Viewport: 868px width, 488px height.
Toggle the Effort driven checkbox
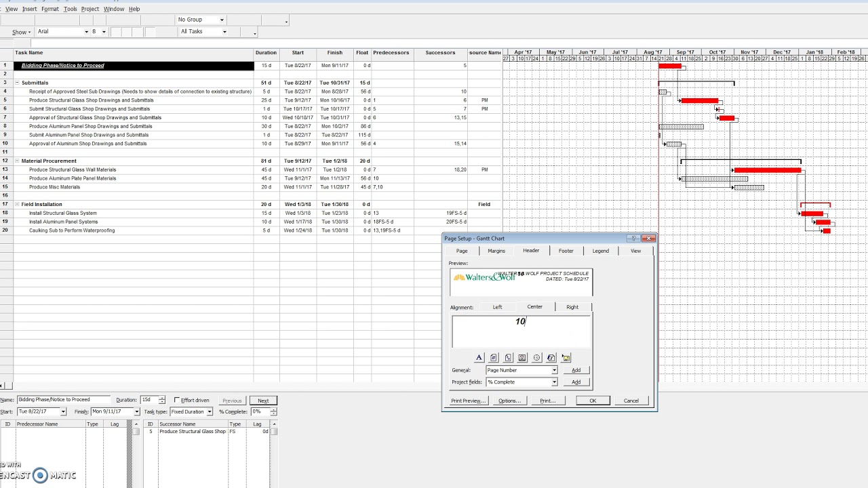[177, 401]
